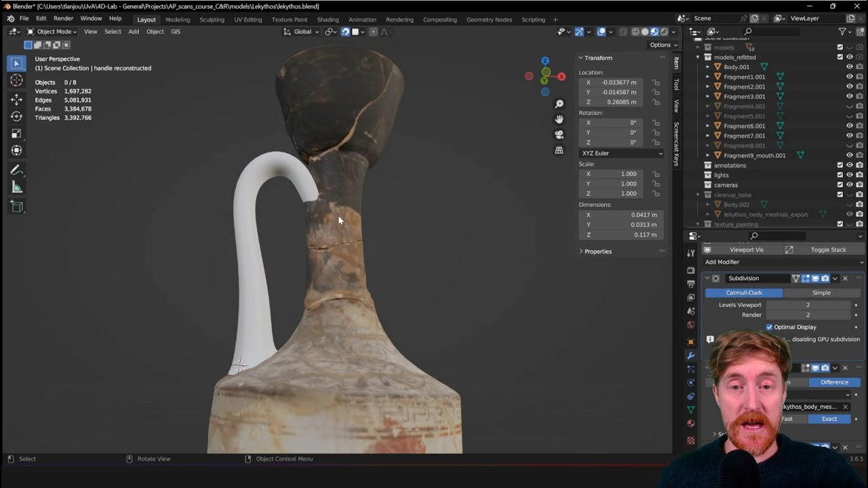Open the Modifiers wrench tab
This screenshot has width=868, height=488.
point(691,355)
